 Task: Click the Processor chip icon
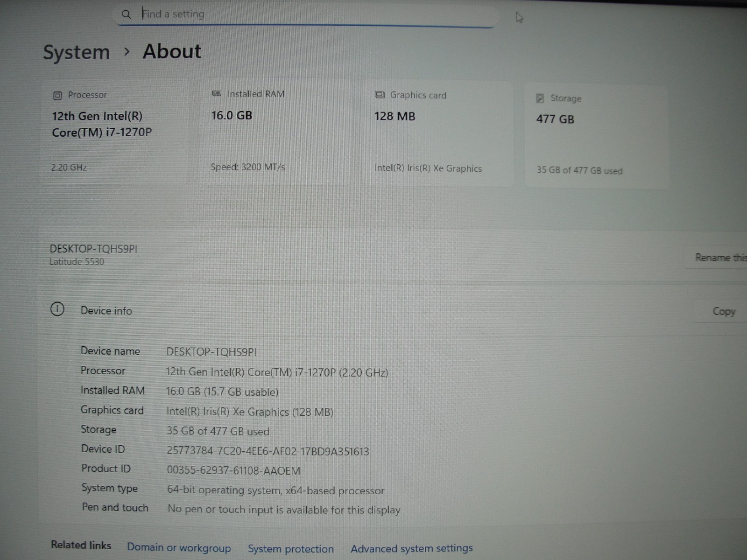point(57,96)
